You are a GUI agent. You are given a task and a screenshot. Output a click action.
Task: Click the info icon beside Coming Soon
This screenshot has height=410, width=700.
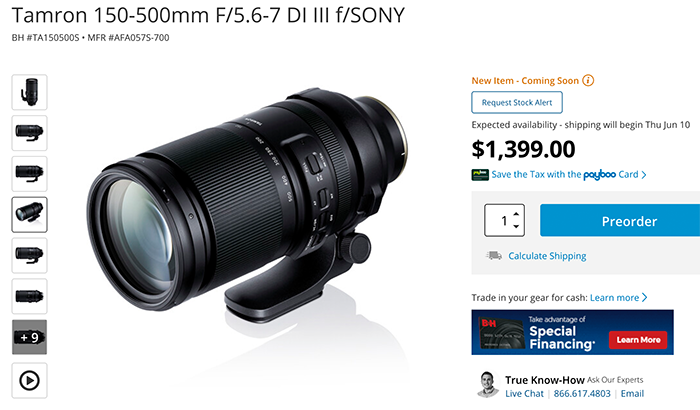coord(588,80)
